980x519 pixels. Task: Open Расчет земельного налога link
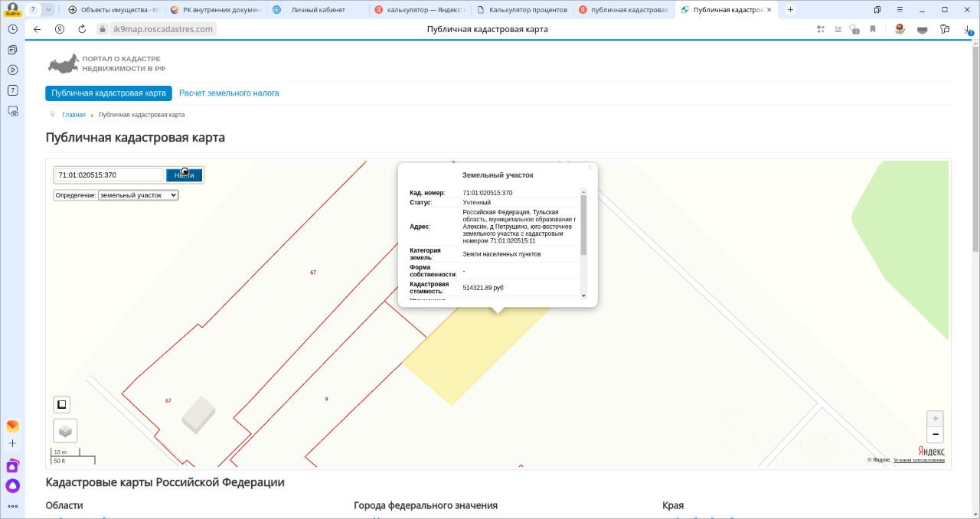[x=229, y=93]
